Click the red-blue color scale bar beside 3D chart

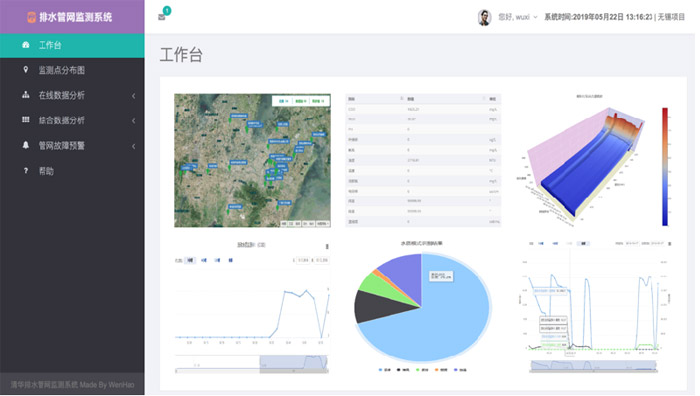pyautogui.click(x=665, y=167)
